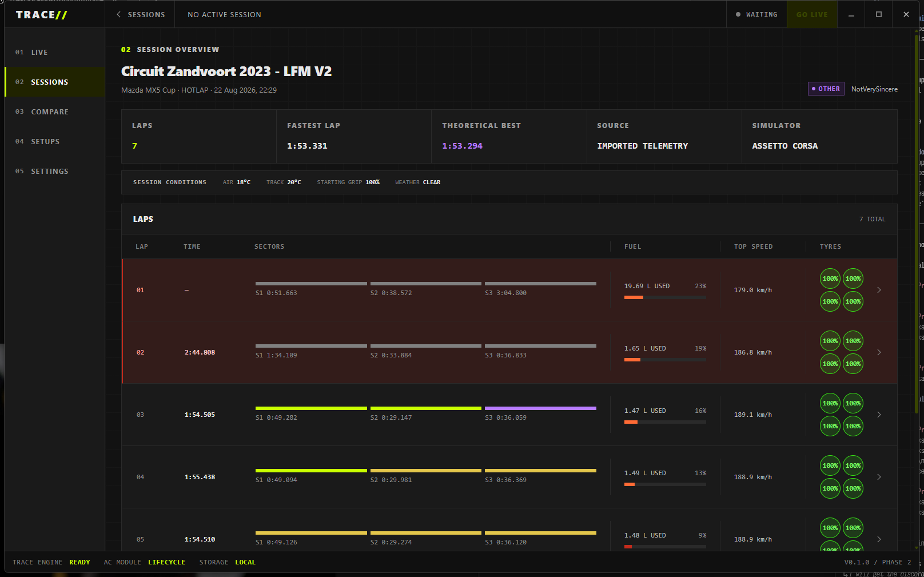Click lap 04 front-left tyre indicator
Viewport: 924px width, 577px height.
tap(830, 465)
